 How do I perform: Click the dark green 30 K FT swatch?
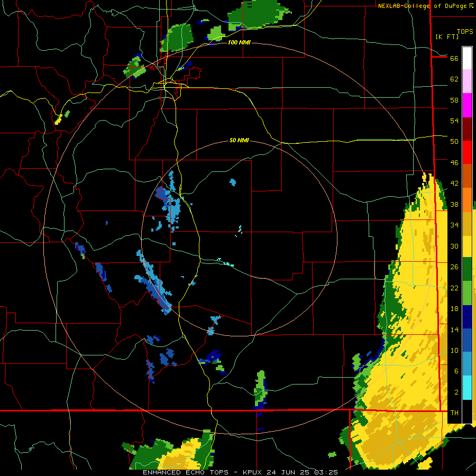pyautogui.click(x=467, y=269)
